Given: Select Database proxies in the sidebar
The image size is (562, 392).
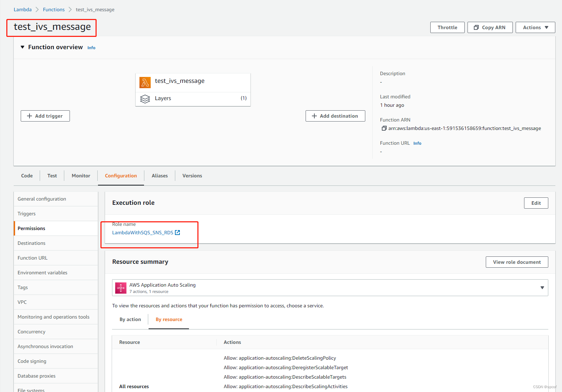Looking at the screenshot, I should [56, 376].
